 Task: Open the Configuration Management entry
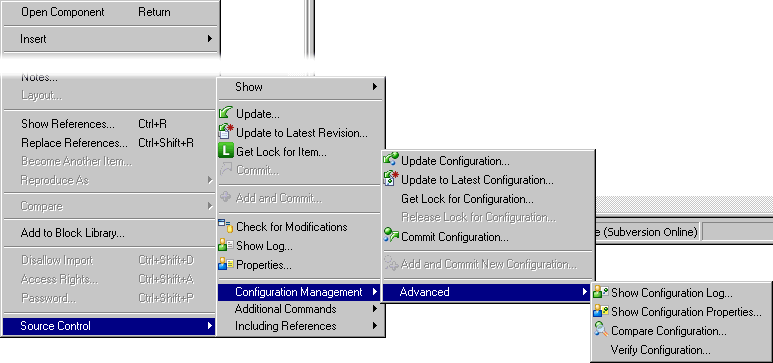[x=299, y=292]
